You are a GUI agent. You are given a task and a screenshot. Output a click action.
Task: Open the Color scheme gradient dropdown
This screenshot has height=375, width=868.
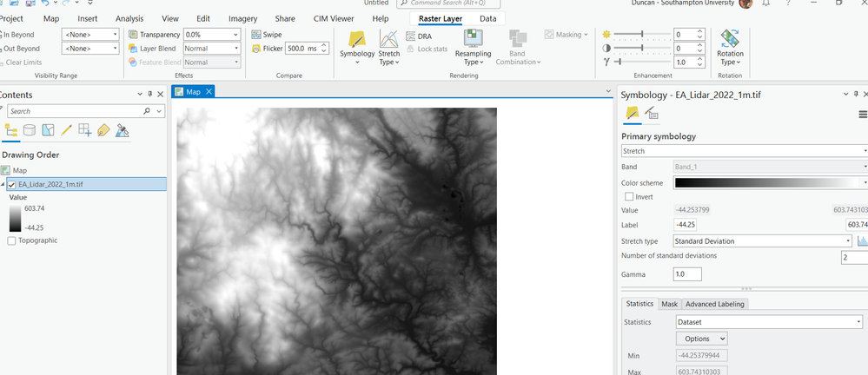click(x=771, y=182)
